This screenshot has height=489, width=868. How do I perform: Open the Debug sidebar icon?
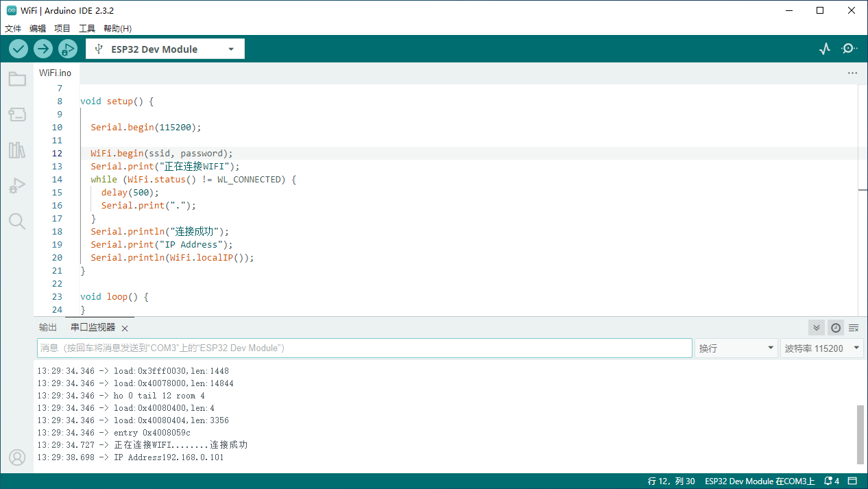click(17, 185)
